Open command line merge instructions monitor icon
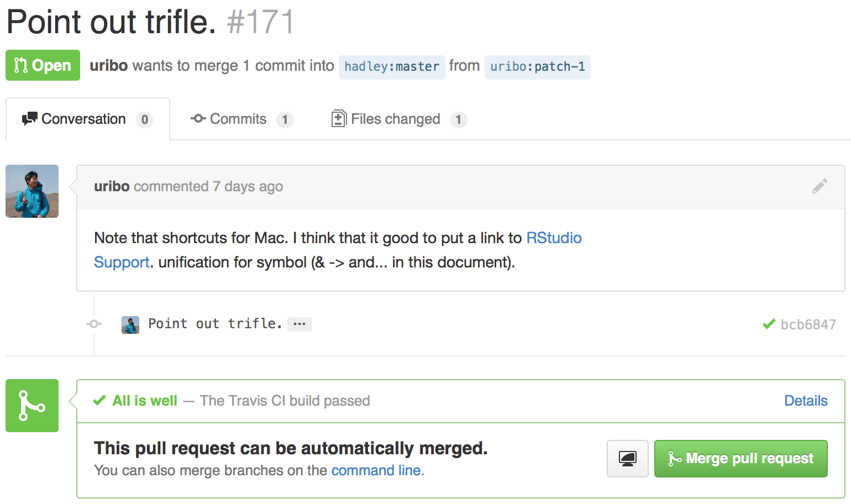This screenshot has height=504, width=851. point(628,459)
